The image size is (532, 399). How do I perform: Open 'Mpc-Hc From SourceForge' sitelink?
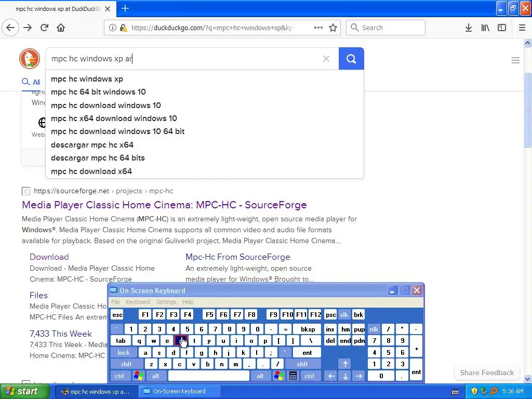click(x=238, y=257)
